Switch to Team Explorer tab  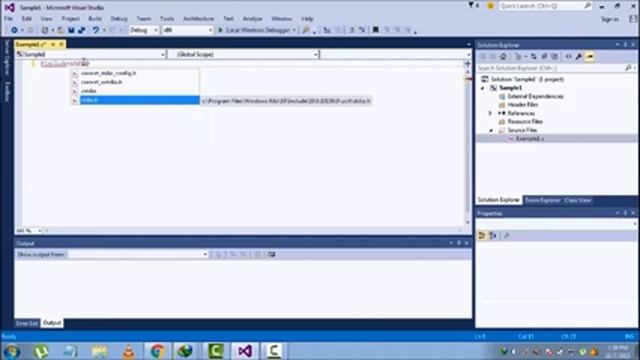pos(542,200)
